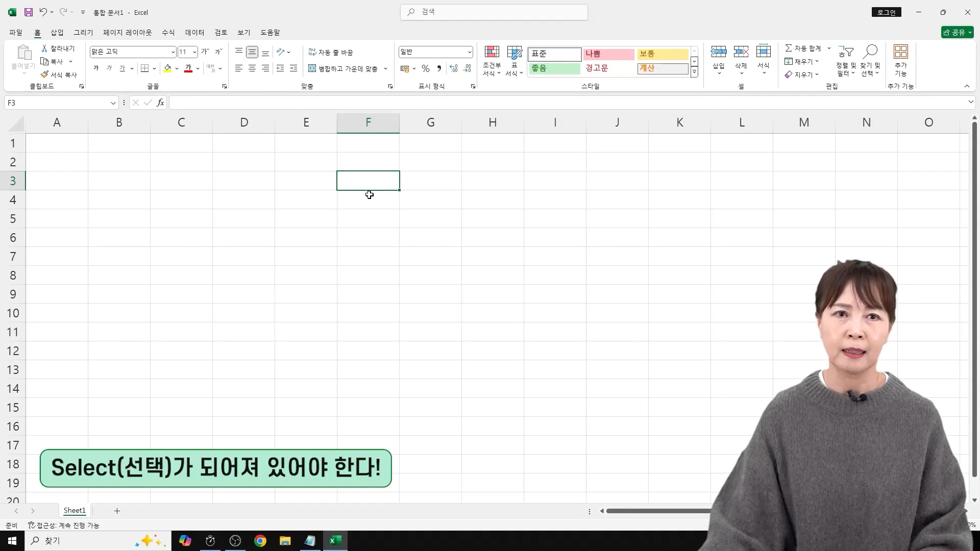Switch to the 수식 ribbon tab
Image resolution: width=980 pixels, height=551 pixels.
(168, 32)
